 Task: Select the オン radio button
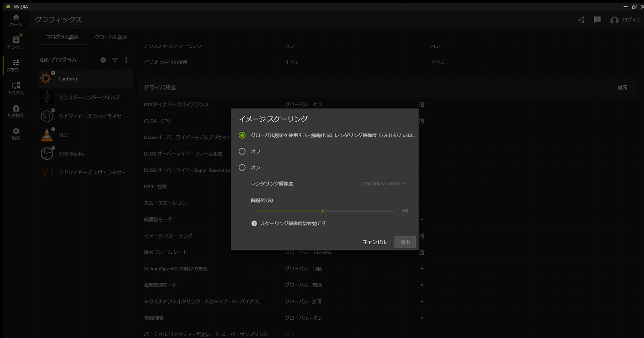(242, 167)
